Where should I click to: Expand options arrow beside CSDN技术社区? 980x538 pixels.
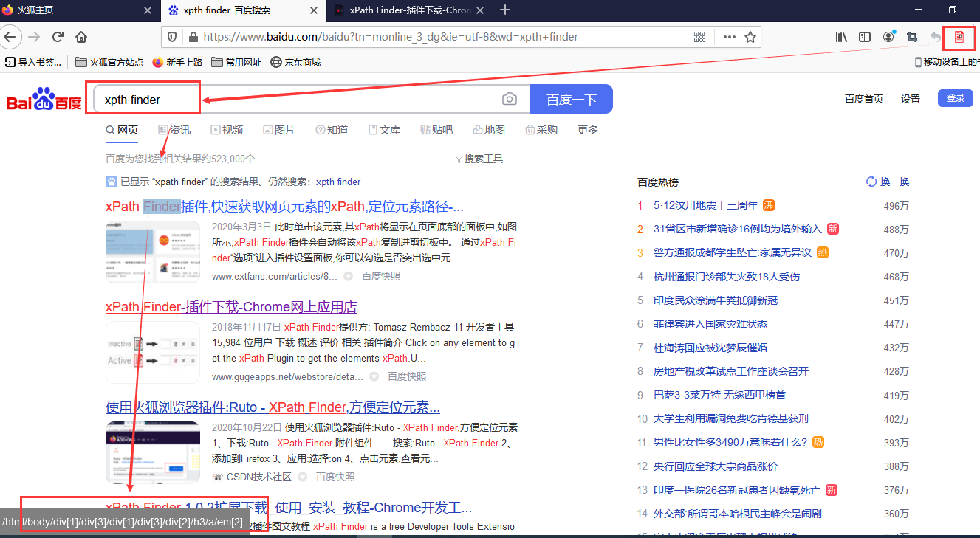(302, 477)
